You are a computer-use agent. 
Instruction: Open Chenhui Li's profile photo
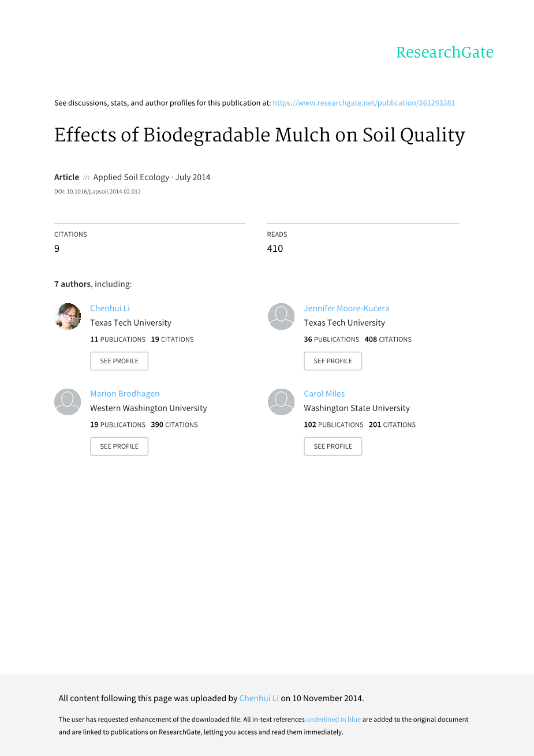pos(68,316)
